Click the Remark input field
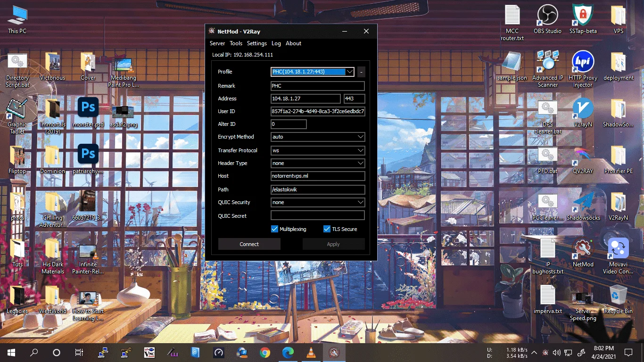Viewport: 644px width, 362px height. tap(318, 86)
